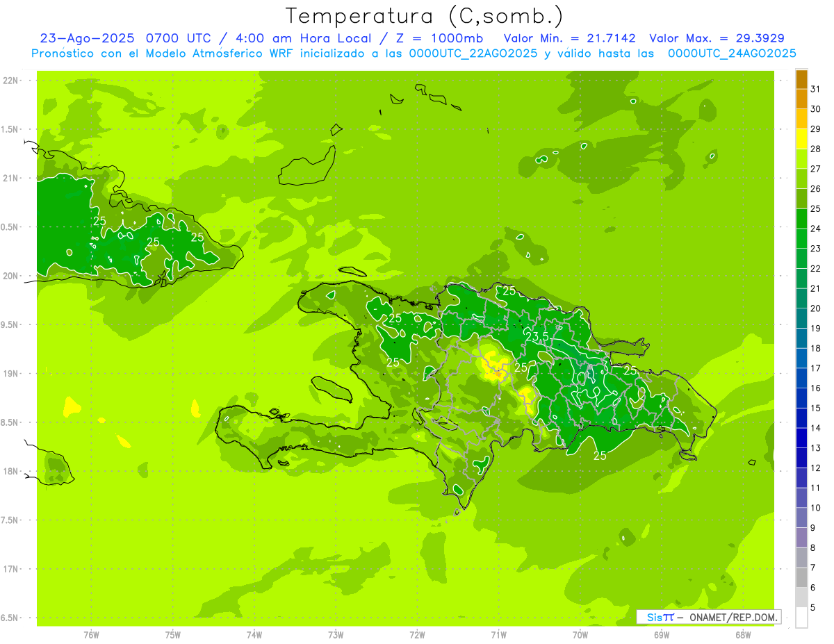This screenshot has width=834, height=644.
Task: Click the '22N' latitude axis label
Action: point(10,81)
